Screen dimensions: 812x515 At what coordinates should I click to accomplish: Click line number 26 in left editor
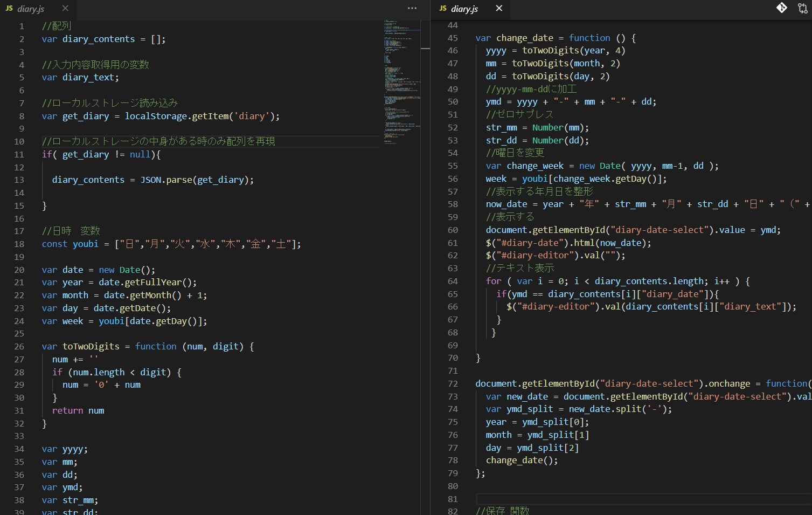point(19,346)
